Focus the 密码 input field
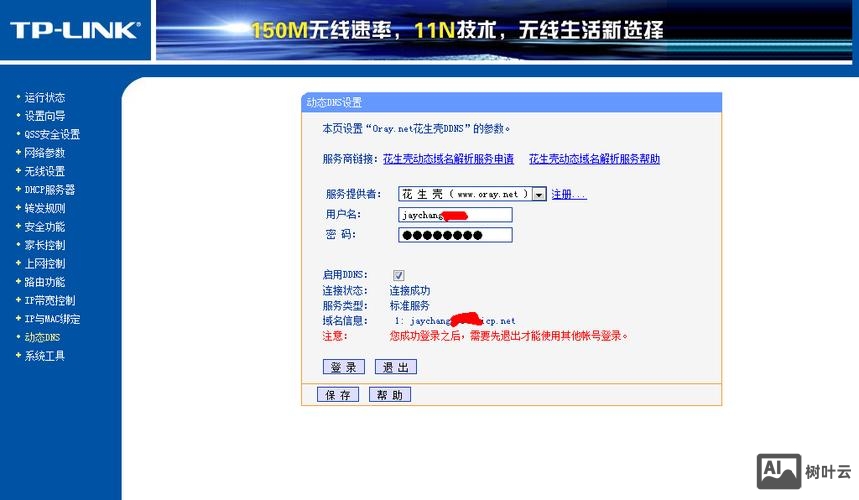Image resolution: width=859 pixels, height=500 pixels. pyautogui.click(x=455, y=235)
